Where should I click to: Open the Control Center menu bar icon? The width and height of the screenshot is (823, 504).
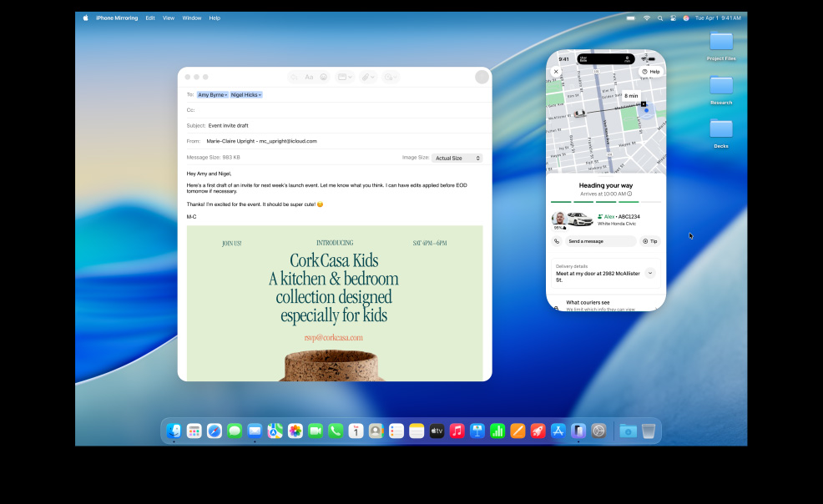[673, 18]
